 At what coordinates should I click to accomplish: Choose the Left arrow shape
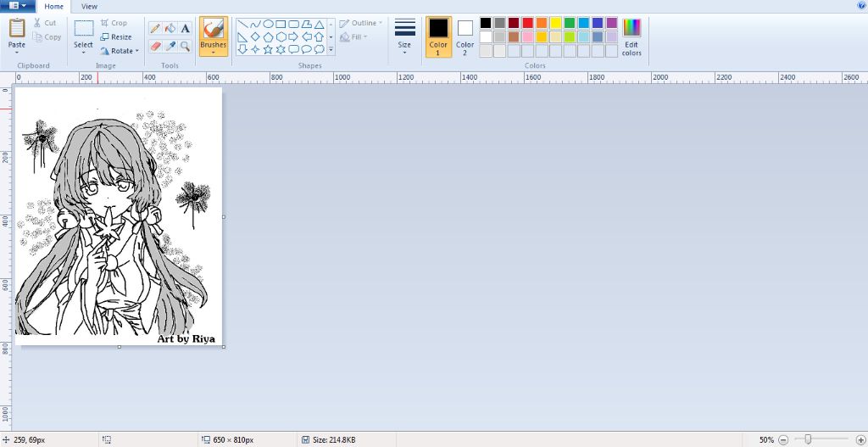(306, 37)
